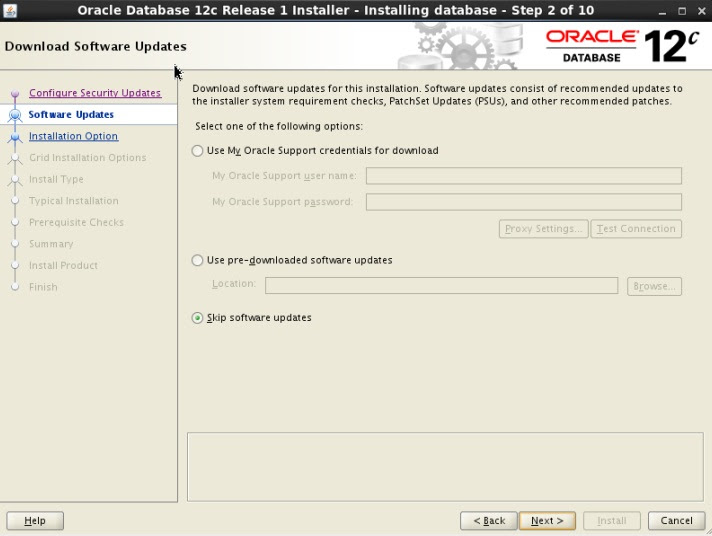Close the installer window
The image size is (712, 536).
(702, 11)
